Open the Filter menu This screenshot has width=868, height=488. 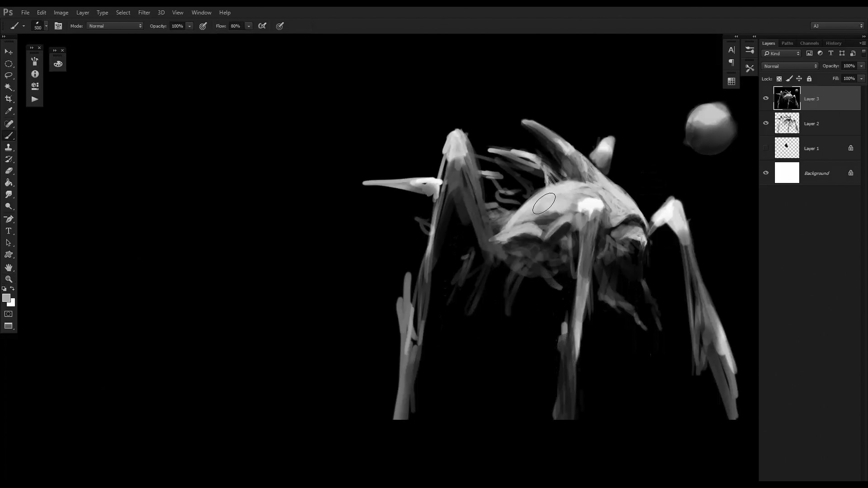[x=144, y=13]
